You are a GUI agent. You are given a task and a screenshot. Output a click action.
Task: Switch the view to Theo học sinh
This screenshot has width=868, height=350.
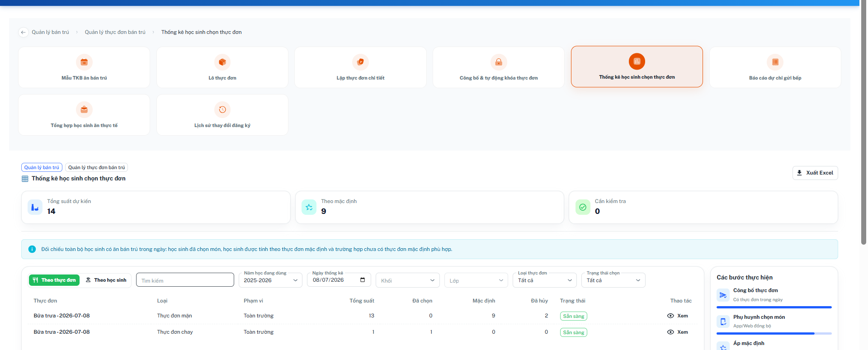click(106, 280)
